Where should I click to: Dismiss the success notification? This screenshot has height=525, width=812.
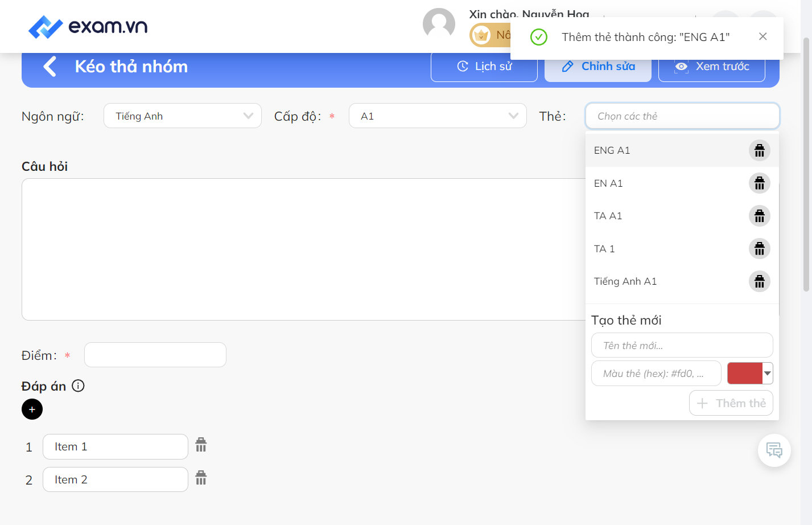tap(762, 36)
